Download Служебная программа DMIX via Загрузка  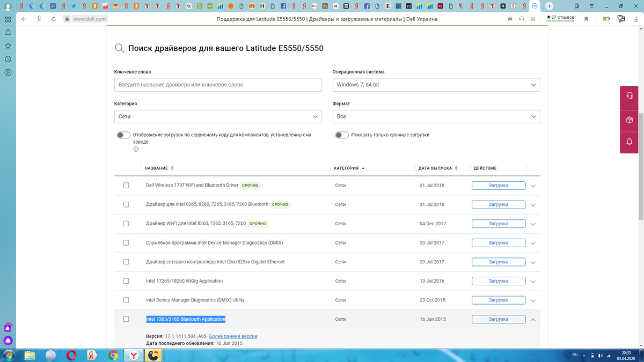pyautogui.click(x=499, y=243)
